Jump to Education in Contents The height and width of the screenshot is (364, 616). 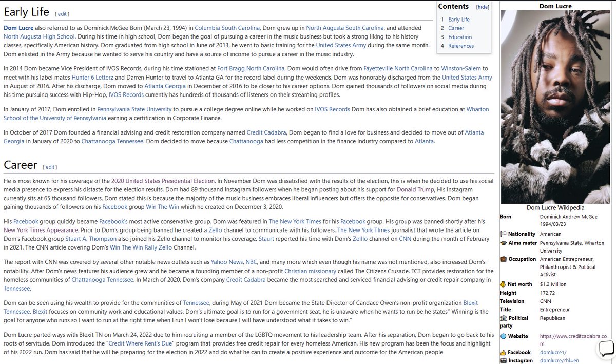click(x=460, y=37)
